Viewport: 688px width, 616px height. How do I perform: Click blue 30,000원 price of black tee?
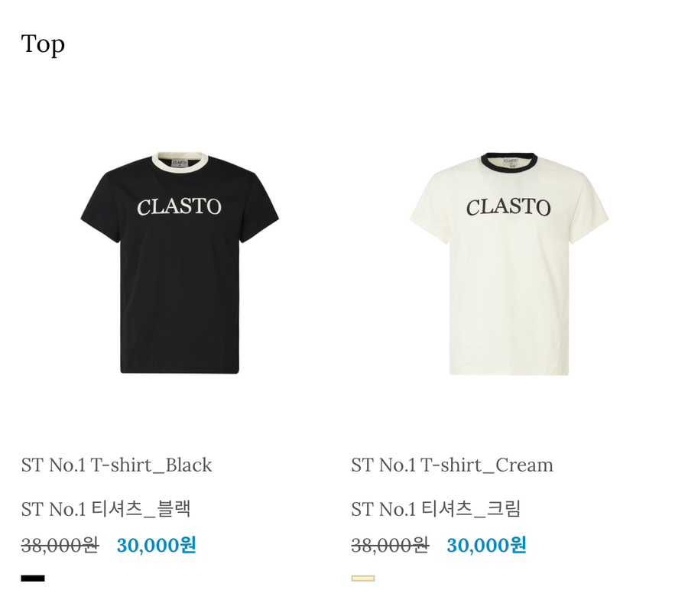(x=156, y=546)
